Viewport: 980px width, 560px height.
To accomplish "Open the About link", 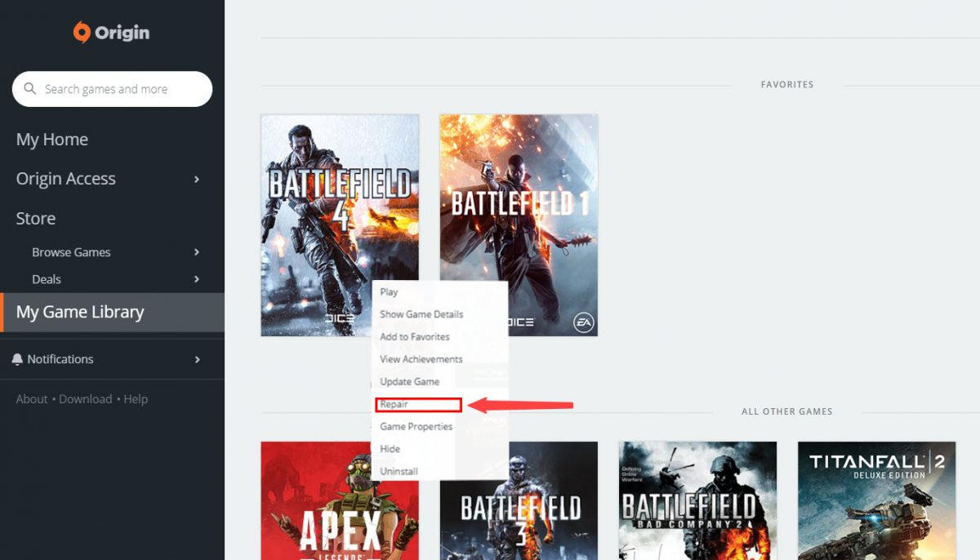I will 32,399.
